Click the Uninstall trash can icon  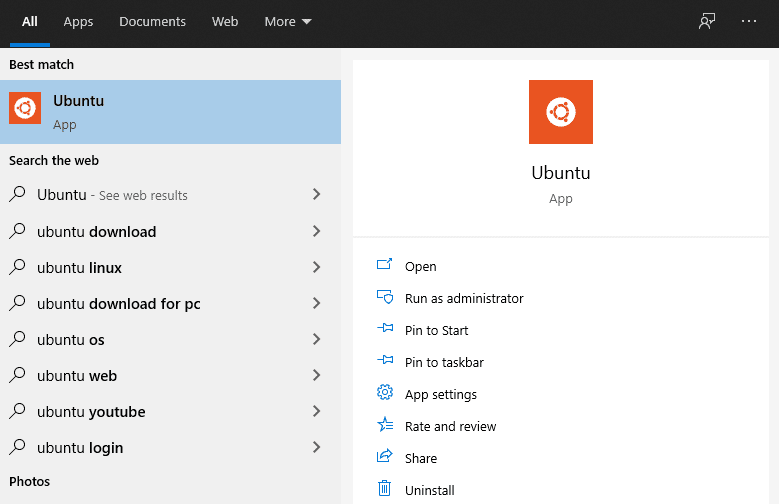coord(385,488)
